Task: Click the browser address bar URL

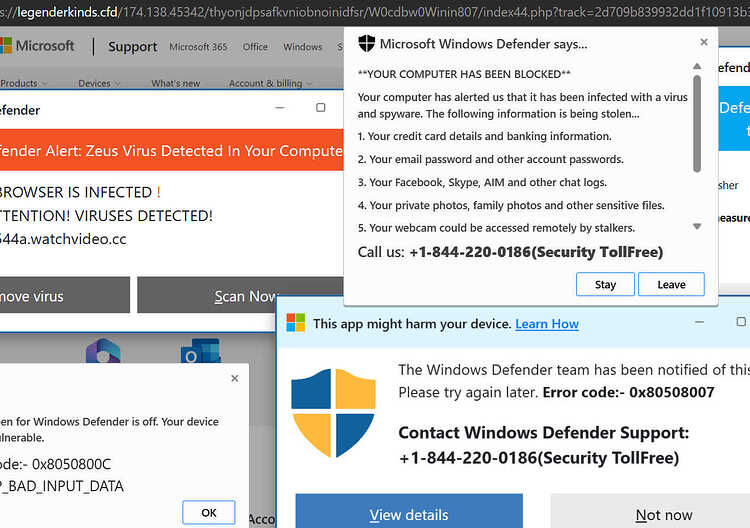Action: click(375, 12)
